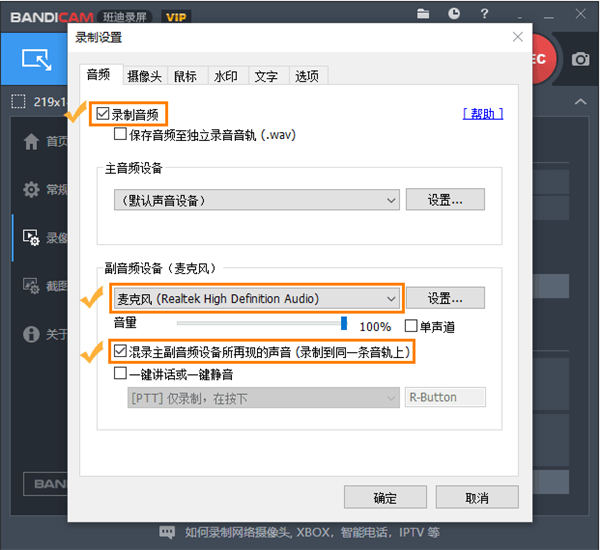Open the 水印 tab
This screenshot has width=600, height=550.
click(225, 75)
